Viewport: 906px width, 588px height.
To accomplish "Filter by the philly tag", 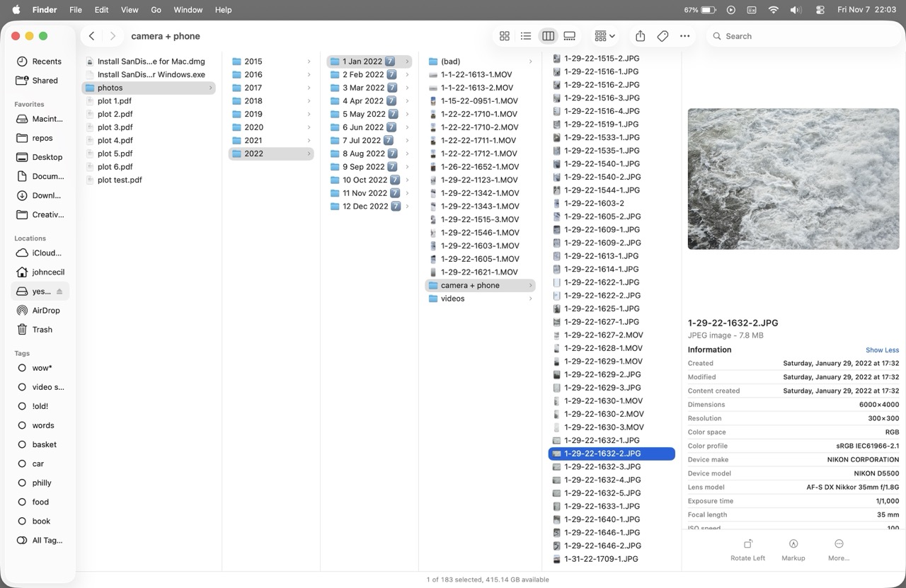I will pyautogui.click(x=40, y=483).
